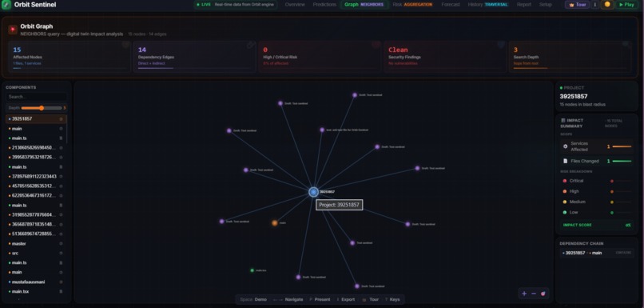
Task: Click the icon in Dependency Edges card corner
Action: 251,45
